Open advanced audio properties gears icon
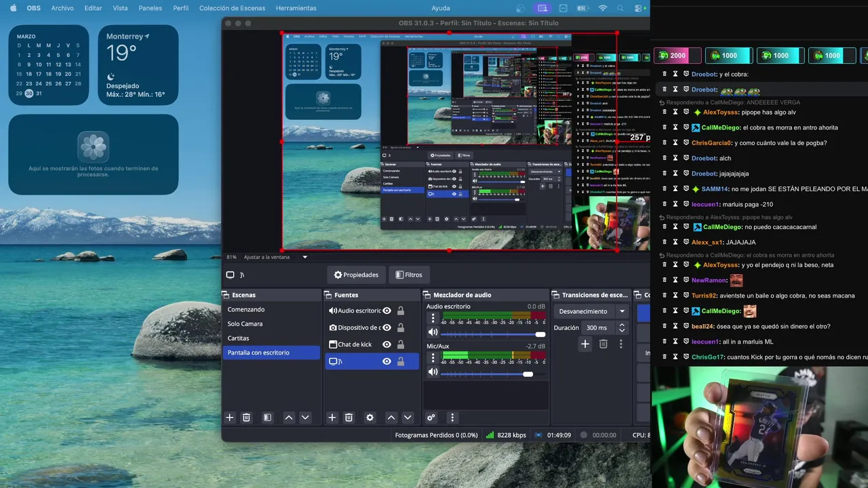 point(431,418)
